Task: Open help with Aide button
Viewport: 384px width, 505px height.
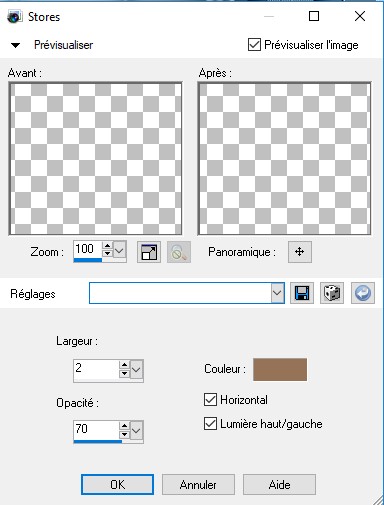Action: (279, 485)
